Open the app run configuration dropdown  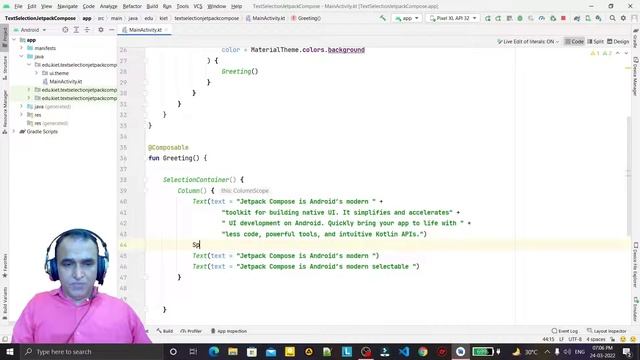point(407,18)
